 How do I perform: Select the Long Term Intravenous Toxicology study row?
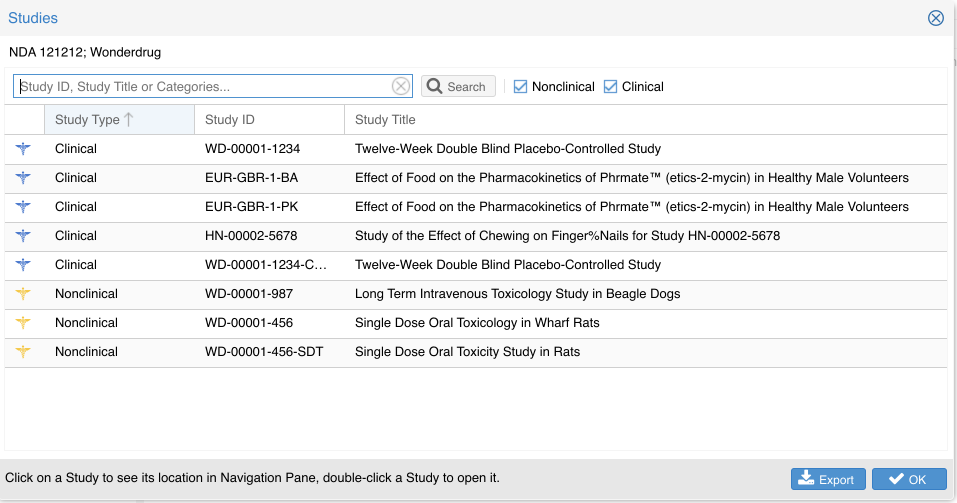(517, 294)
